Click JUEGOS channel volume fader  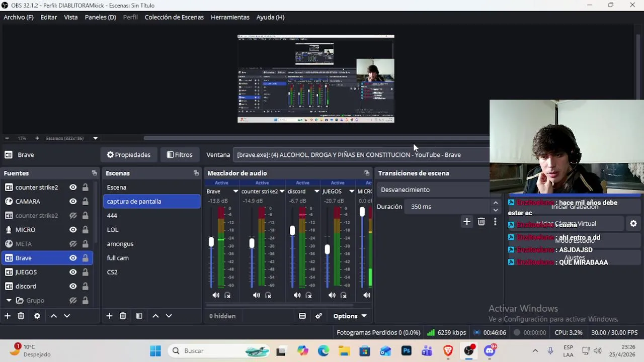[x=327, y=249]
